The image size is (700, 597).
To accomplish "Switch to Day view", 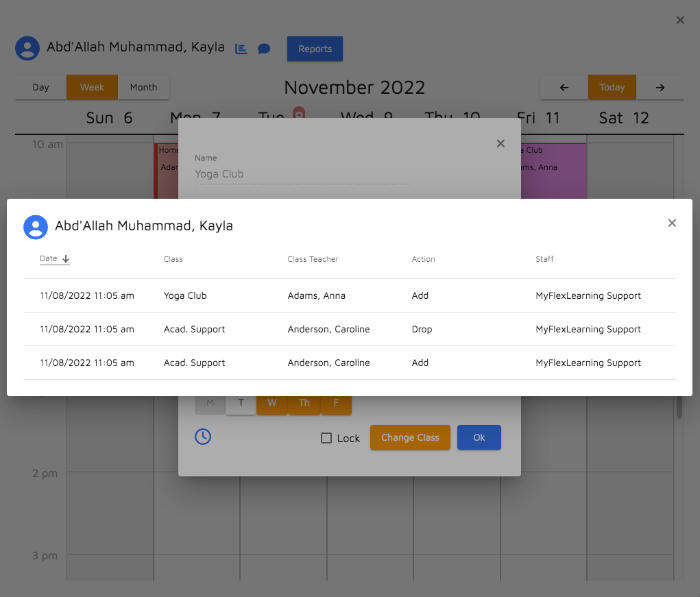I will (x=40, y=87).
